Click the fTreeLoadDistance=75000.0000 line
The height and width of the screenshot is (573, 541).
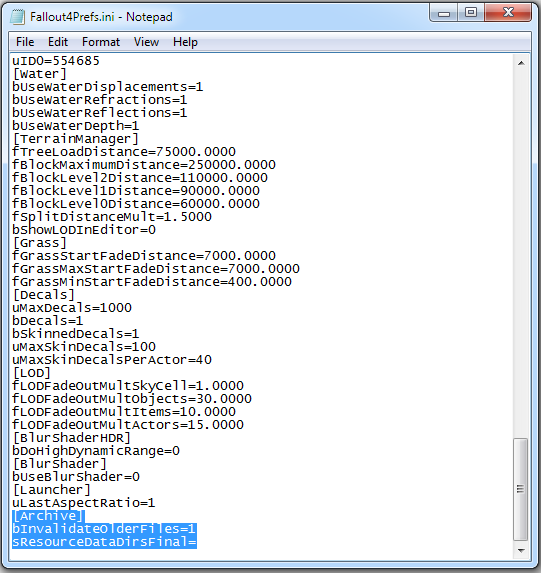pos(124,152)
